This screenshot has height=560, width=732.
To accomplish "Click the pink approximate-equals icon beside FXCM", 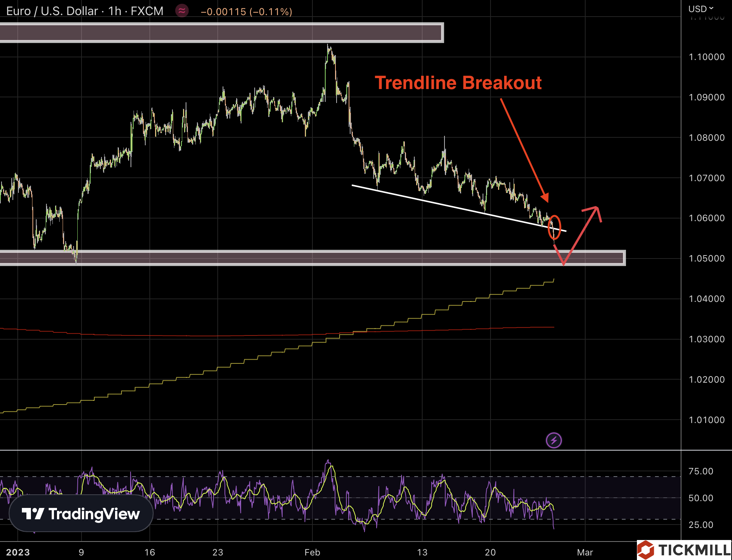I will click(182, 11).
